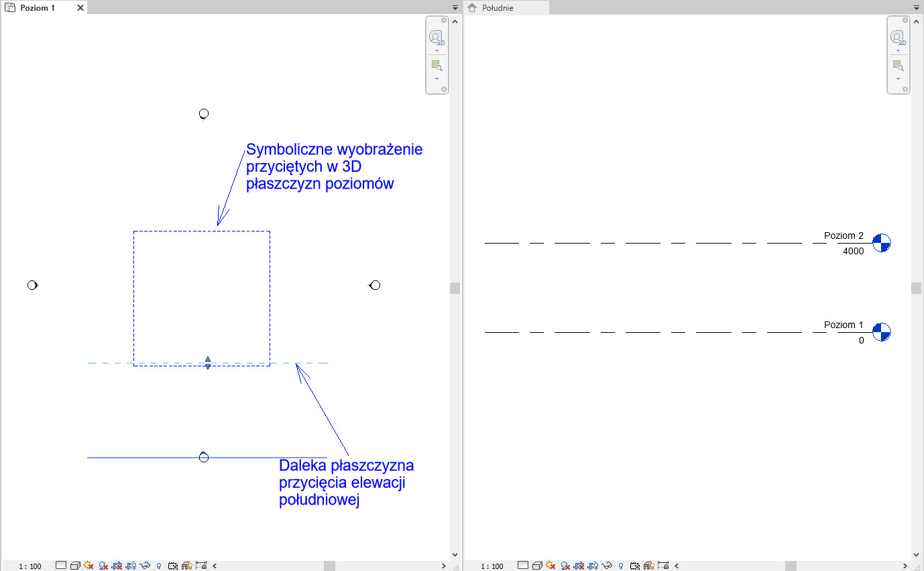Expand the steering wheel dropdown arrow in Południe view
The image size is (924, 571).
pos(899,50)
